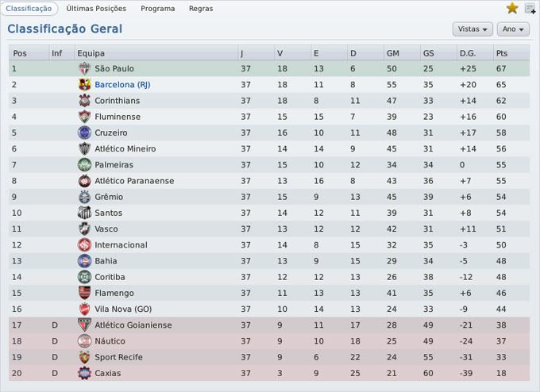This screenshot has height=392, width=540.
Task: Sort table by Pts column header
Action: click(502, 53)
